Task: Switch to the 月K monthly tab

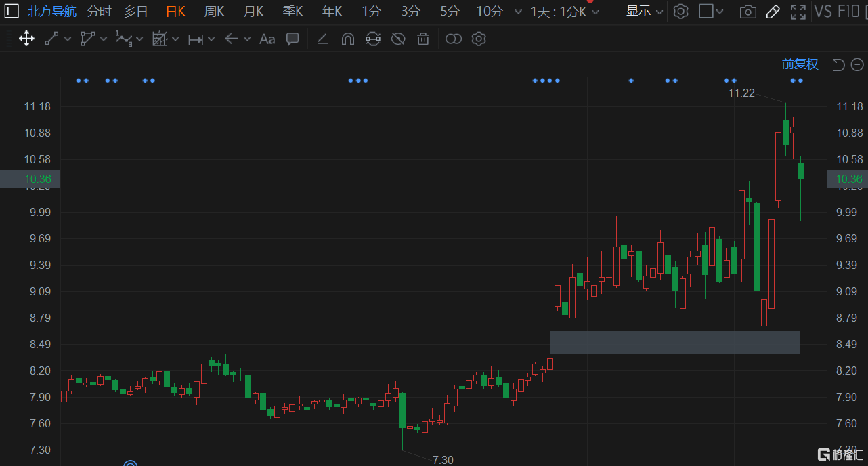Action: point(254,11)
